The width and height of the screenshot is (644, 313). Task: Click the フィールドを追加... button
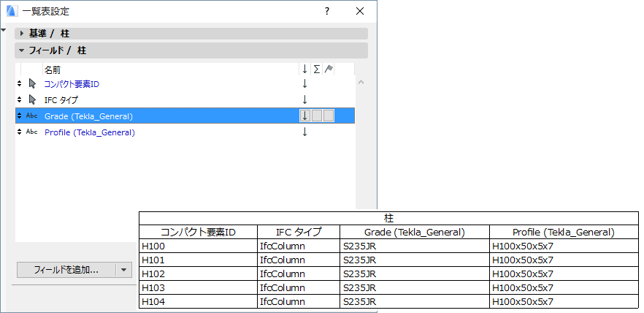coord(66,270)
